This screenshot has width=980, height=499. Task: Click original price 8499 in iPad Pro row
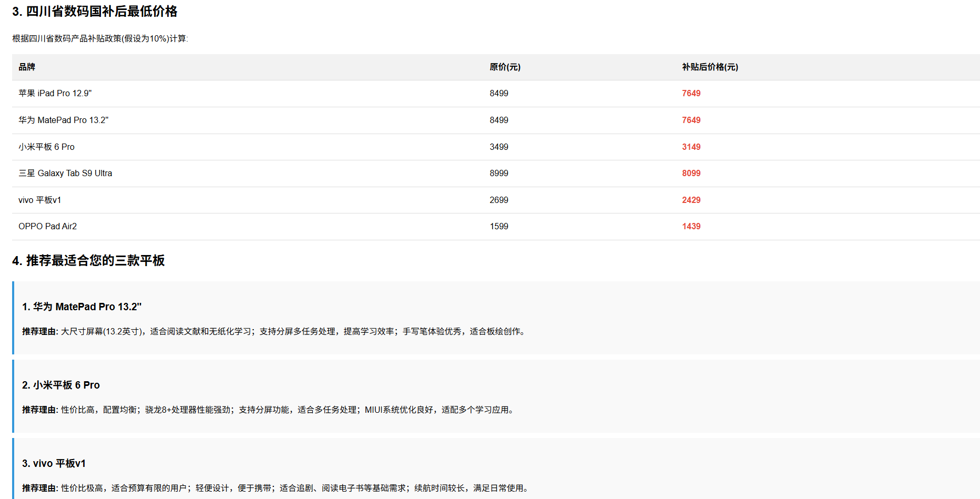pyautogui.click(x=499, y=93)
